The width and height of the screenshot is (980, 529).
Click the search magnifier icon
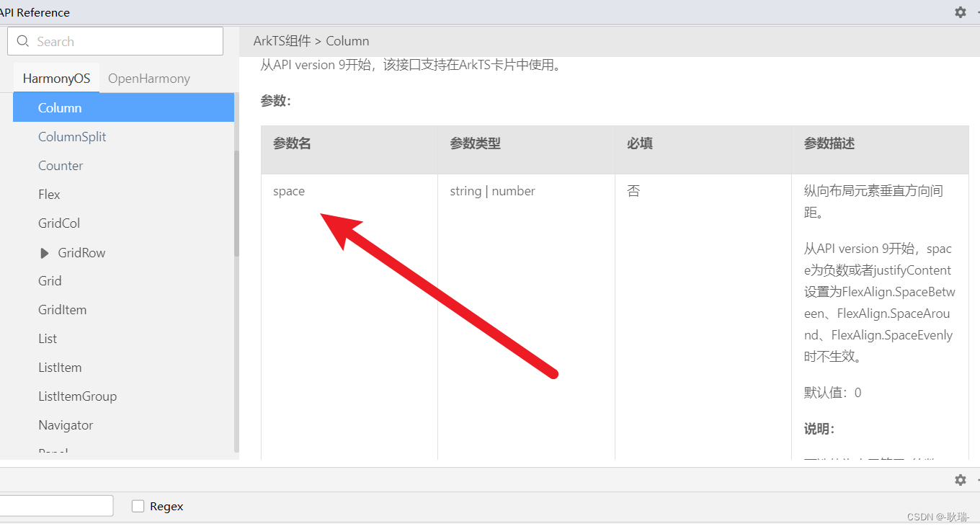[23, 41]
